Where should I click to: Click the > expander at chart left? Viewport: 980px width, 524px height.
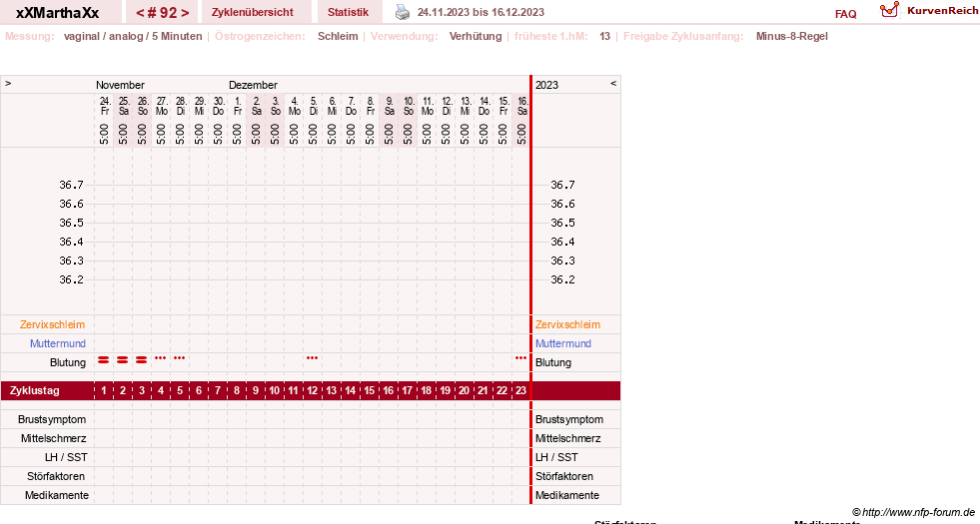coord(8,83)
